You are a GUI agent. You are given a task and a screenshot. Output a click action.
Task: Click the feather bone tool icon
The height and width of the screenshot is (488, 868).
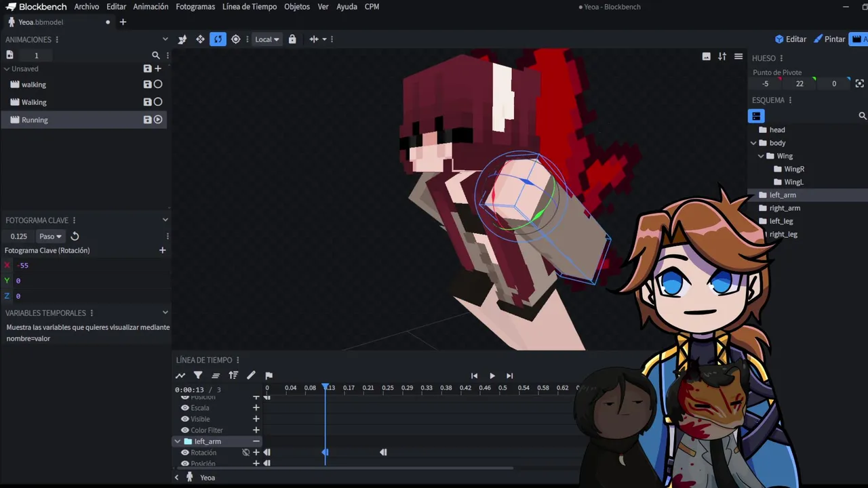[x=182, y=39]
